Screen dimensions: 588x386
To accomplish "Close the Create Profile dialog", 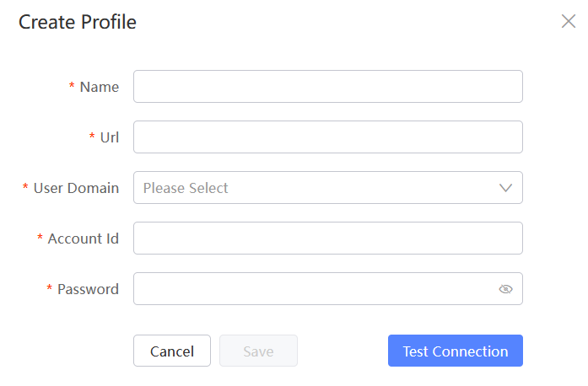I will click(x=569, y=21).
